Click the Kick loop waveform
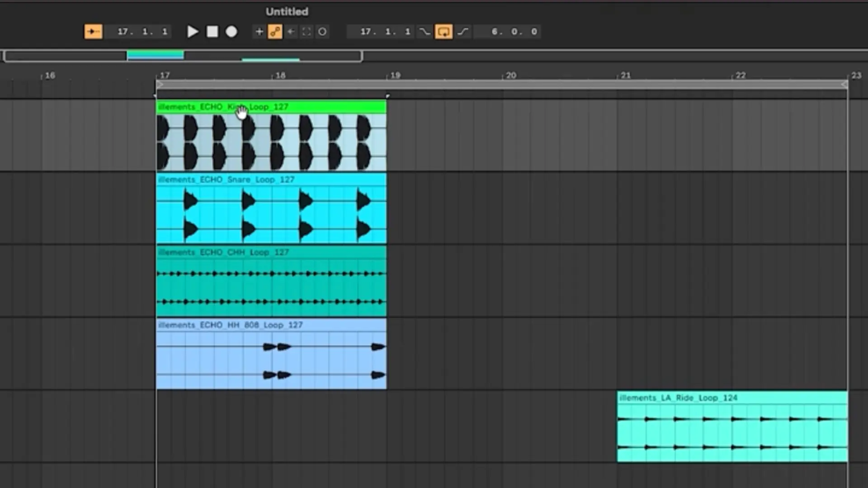Viewport: 868px width, 488px height. (x=271, y=142)
